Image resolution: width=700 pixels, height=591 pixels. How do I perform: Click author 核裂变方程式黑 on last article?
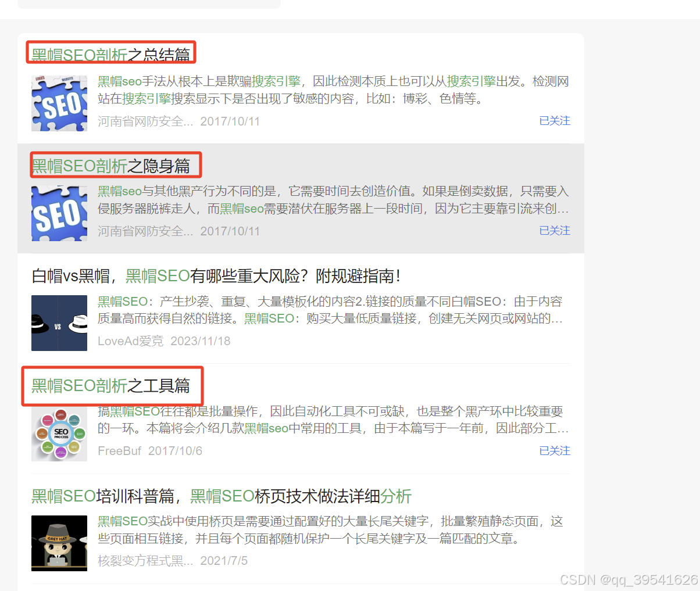(145, 561)
